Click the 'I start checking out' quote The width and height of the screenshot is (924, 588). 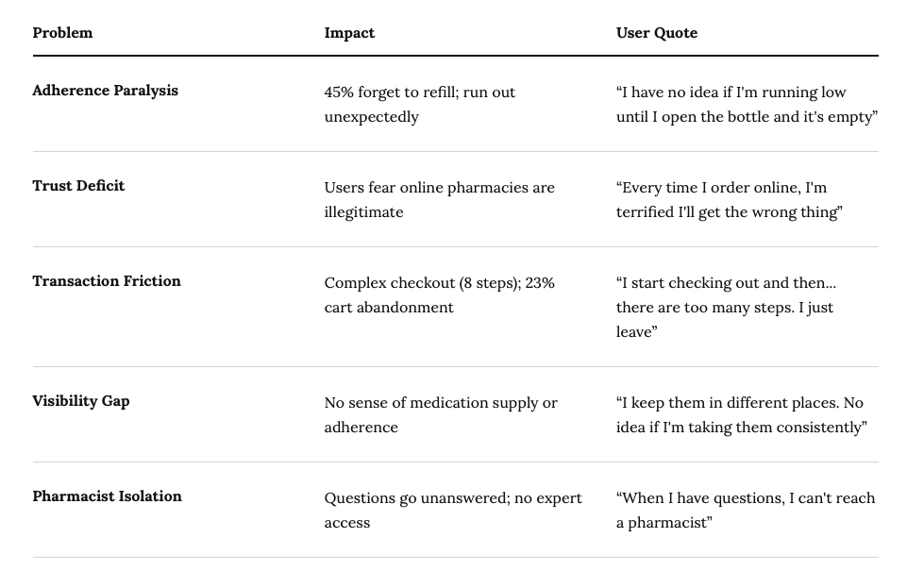726,307
